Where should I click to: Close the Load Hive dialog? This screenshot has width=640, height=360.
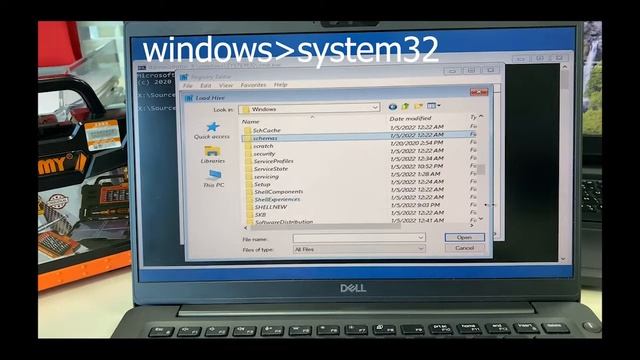[479, 92]
